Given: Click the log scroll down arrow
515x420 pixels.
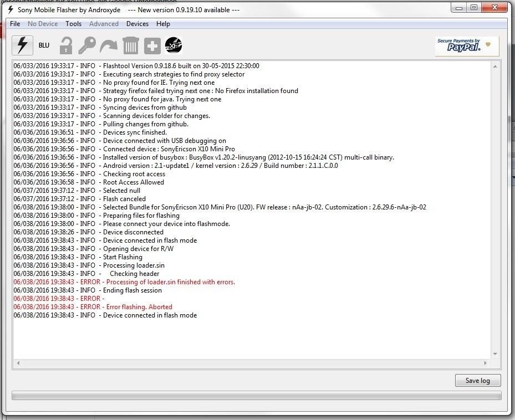Looking at the screenshot, I should click(495, 354).
